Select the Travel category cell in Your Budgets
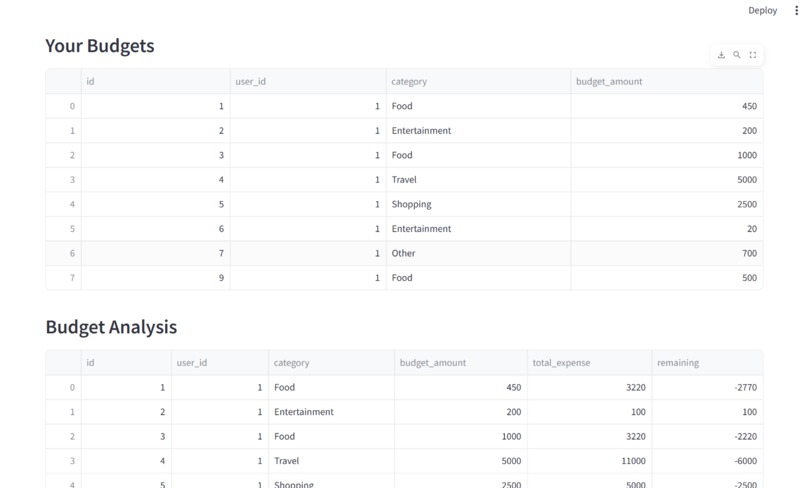806x488 pixels. 478,179
